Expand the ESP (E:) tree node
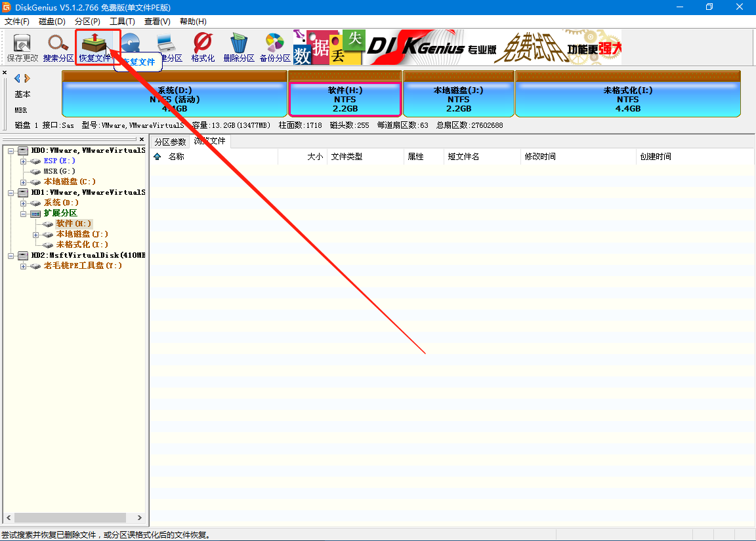 (23, 161)
